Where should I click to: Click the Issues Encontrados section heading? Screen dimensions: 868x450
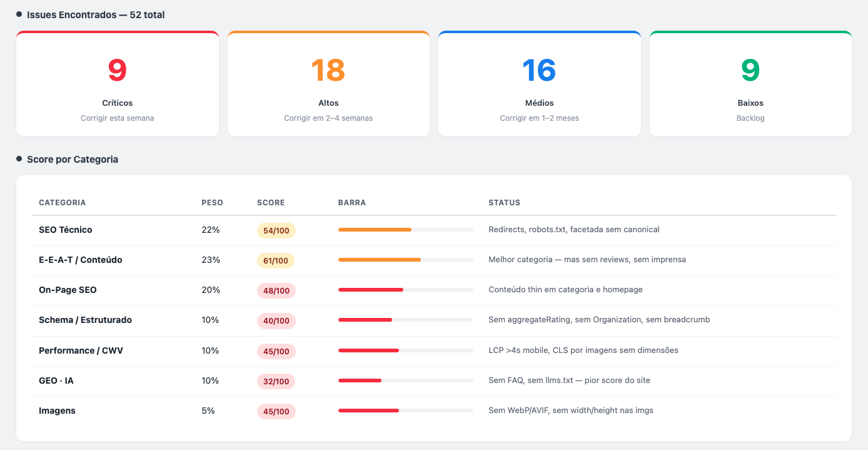[96, 14]
